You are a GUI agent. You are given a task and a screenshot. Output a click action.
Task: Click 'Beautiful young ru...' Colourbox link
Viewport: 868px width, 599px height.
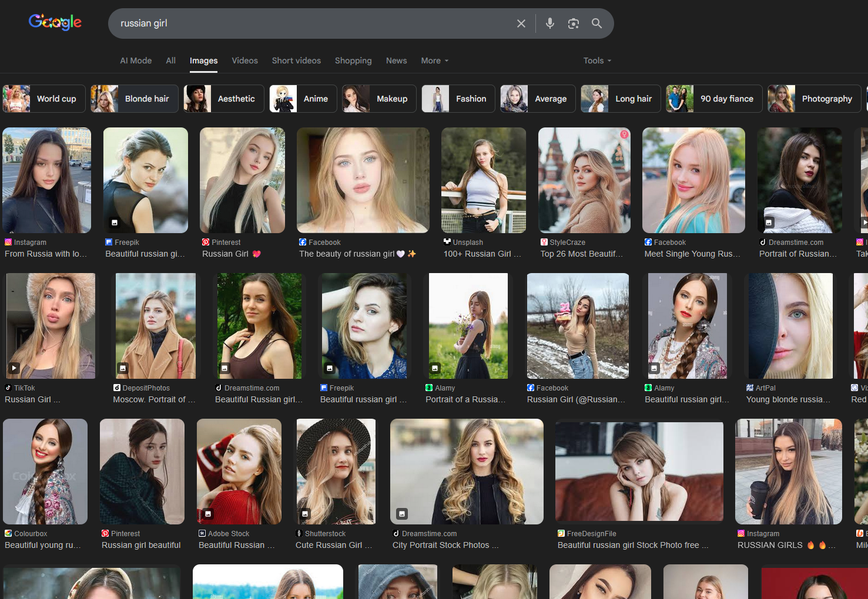coord(43,545)
